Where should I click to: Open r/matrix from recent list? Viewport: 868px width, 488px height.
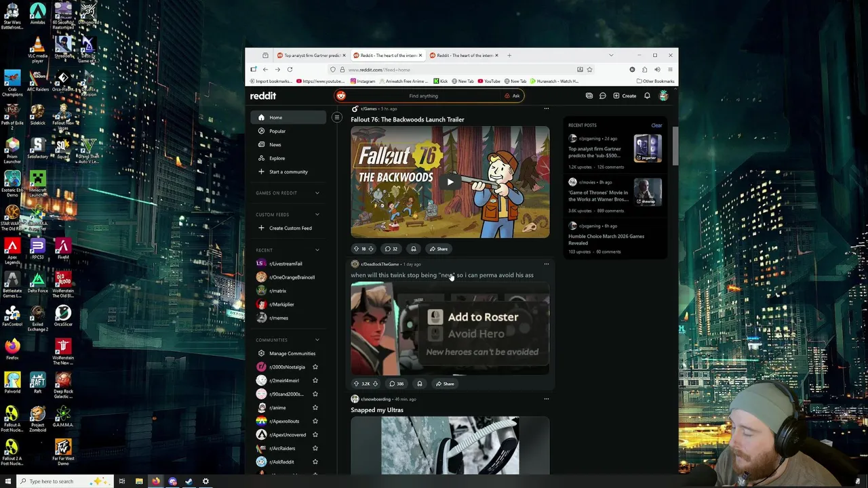point(288,291)
